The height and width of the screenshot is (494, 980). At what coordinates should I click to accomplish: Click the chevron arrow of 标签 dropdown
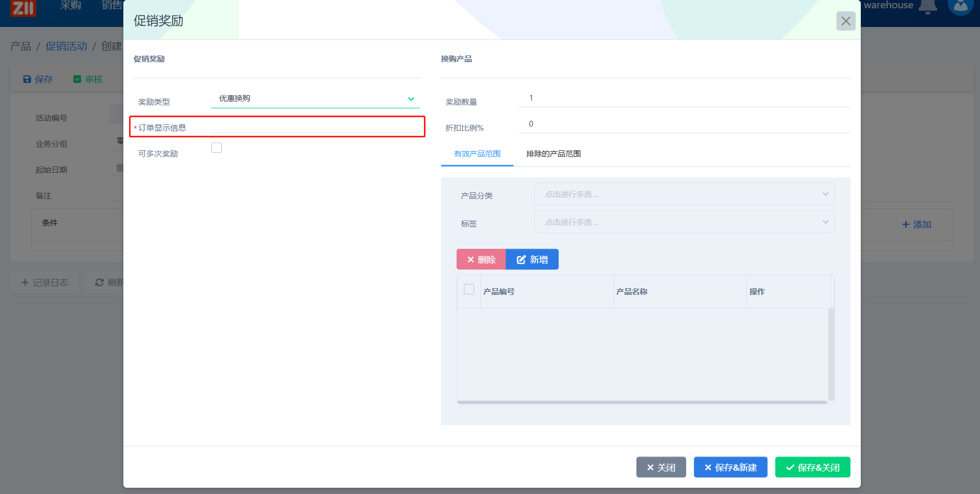pyautogui.click(x=826, y=222)
